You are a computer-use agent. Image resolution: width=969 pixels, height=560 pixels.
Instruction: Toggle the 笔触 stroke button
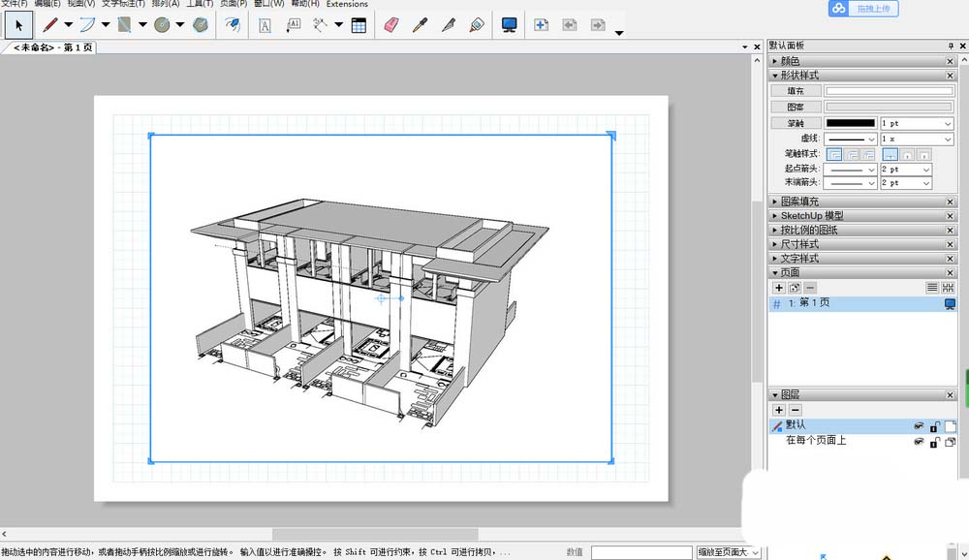coord(797,123)
